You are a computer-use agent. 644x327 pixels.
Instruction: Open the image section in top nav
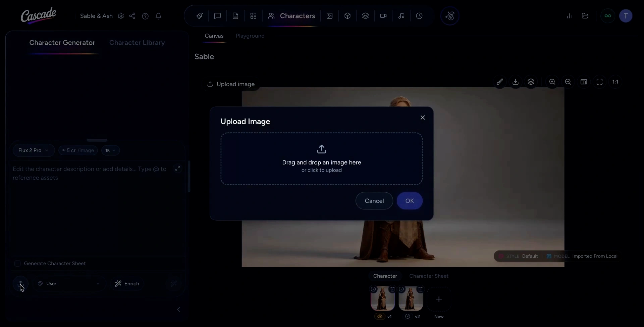(329, 16)
